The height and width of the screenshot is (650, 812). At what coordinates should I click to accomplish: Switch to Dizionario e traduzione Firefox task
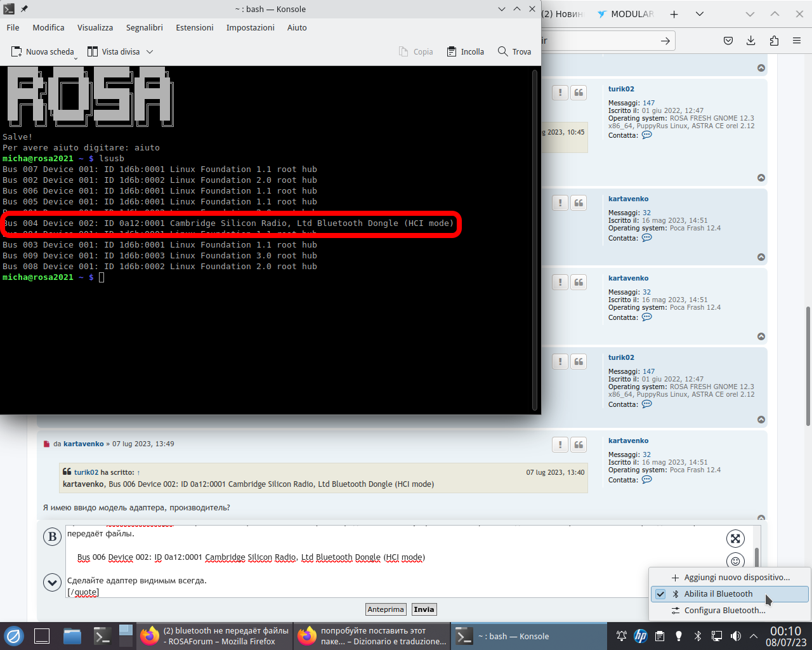[372, 636]
